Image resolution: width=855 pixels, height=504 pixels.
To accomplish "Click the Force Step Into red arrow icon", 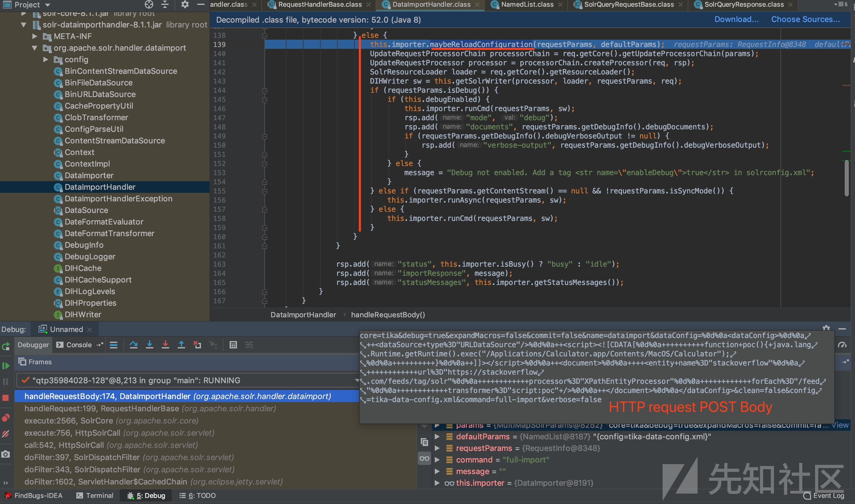I will [x=166, y=345].
